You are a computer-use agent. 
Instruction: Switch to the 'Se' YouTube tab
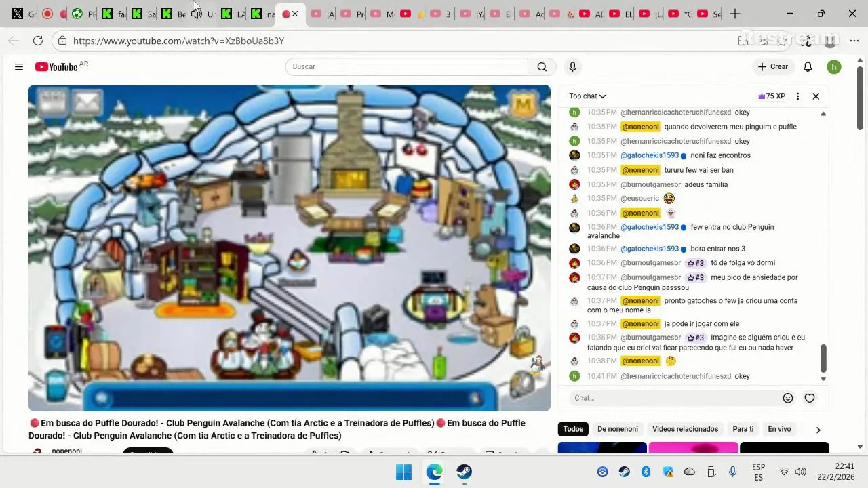click(x=709, y=14)
